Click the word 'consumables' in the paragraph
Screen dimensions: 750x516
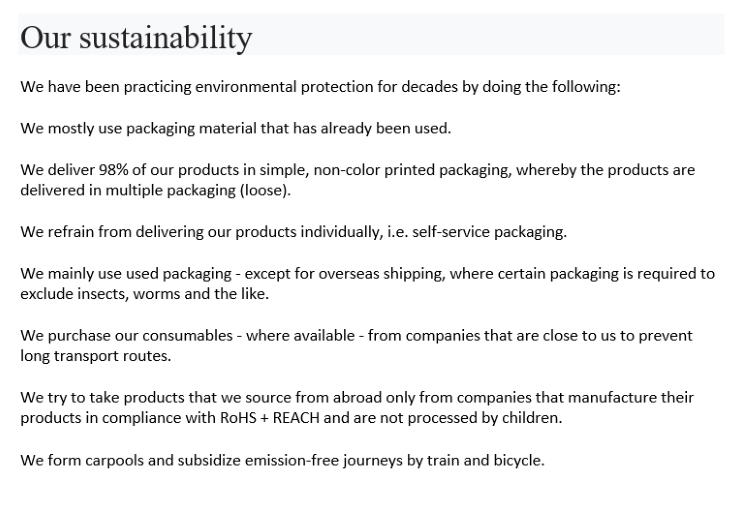click(x=188, y=336)
